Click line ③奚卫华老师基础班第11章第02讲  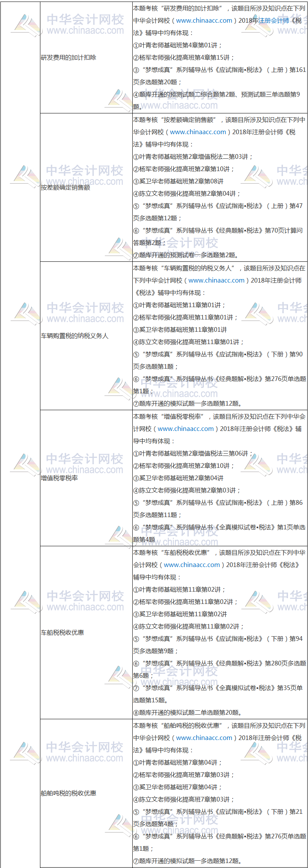(180, 614)
